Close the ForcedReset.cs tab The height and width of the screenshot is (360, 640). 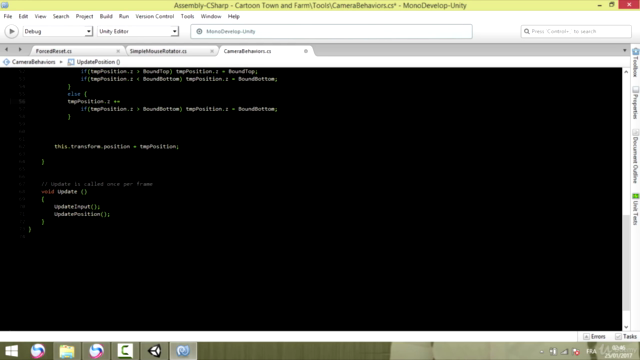(118, 51)
